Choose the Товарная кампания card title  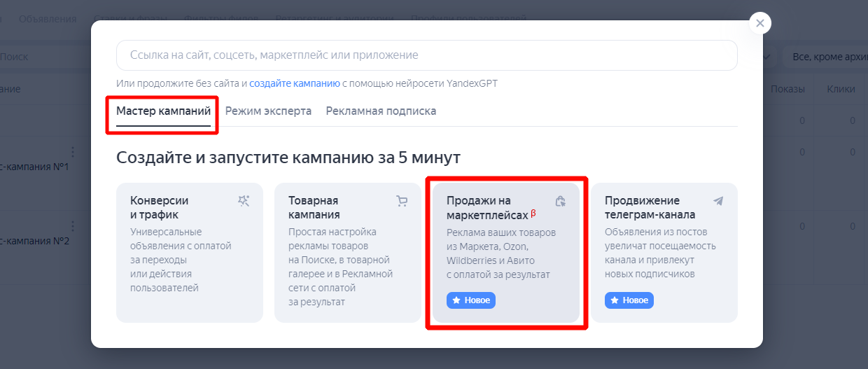(314, 207)
